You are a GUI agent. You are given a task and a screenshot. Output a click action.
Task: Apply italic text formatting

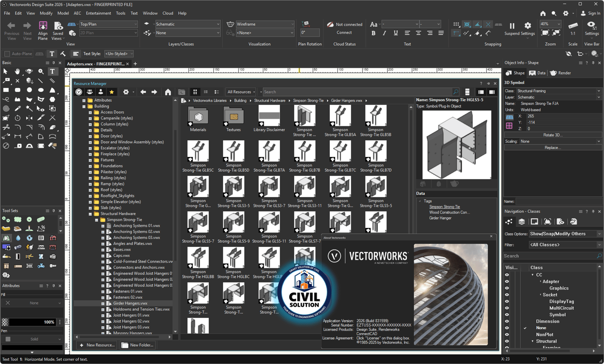(384, 33)
